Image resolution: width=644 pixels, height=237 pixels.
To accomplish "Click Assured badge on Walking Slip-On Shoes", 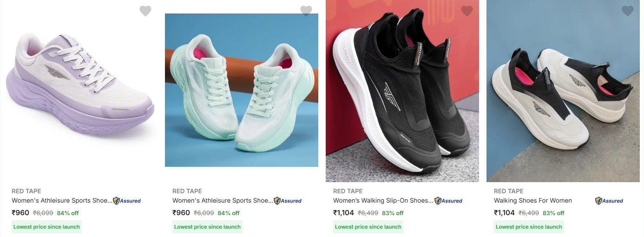I will point(448,201).
